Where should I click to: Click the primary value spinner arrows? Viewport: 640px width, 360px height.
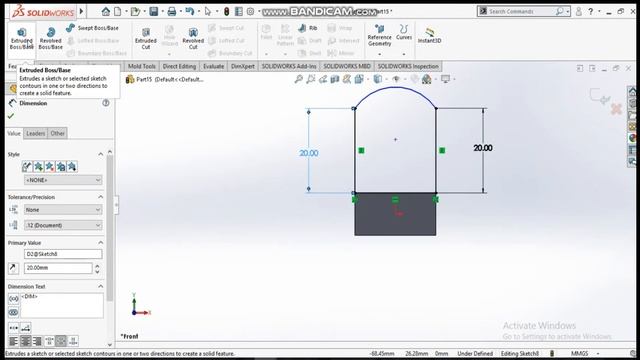(97, 268)
